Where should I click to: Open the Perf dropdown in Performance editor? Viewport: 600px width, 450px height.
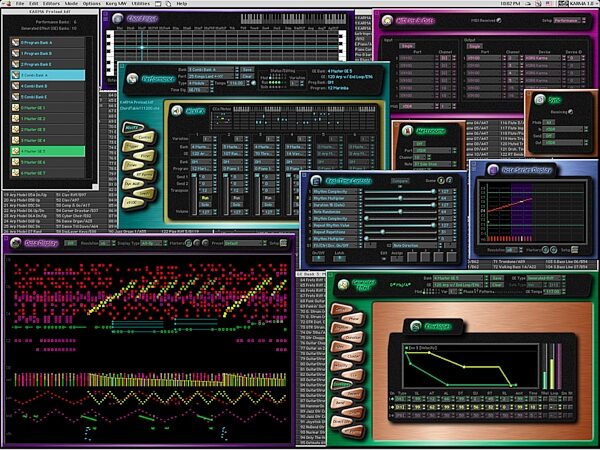pyautogui.click(x=213, y=76)
